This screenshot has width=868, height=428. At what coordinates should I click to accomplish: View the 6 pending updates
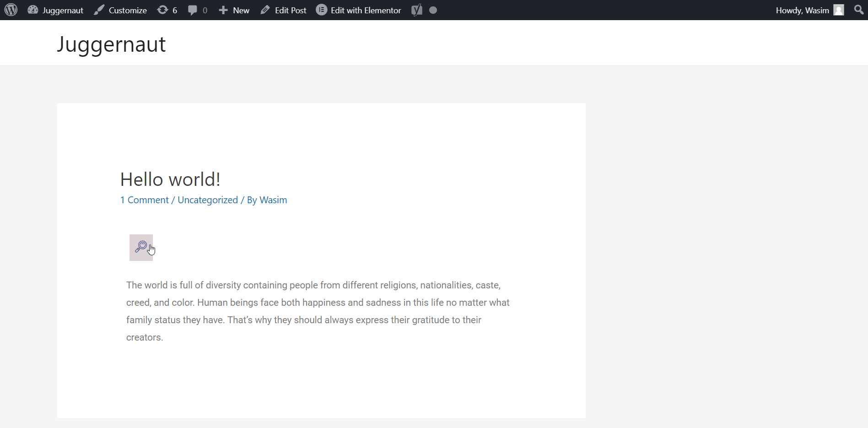pyautogui.click(x=167, y=10)
